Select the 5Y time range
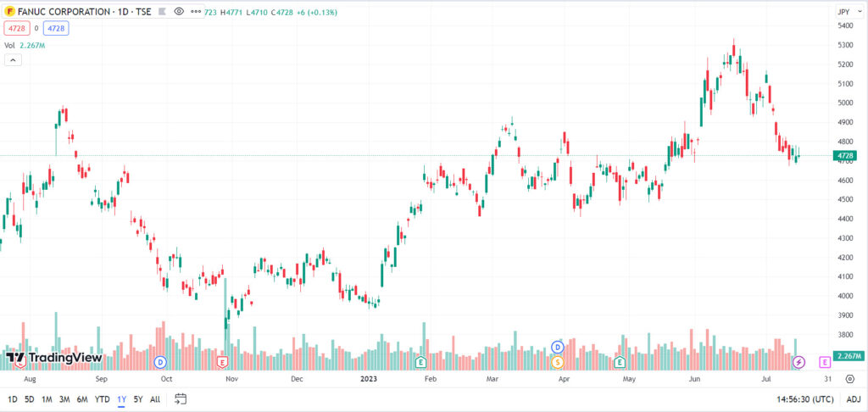 [138, 398]
